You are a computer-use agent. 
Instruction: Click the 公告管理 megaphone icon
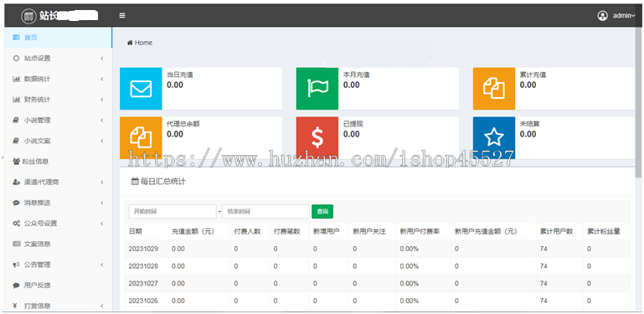point(16,265)
